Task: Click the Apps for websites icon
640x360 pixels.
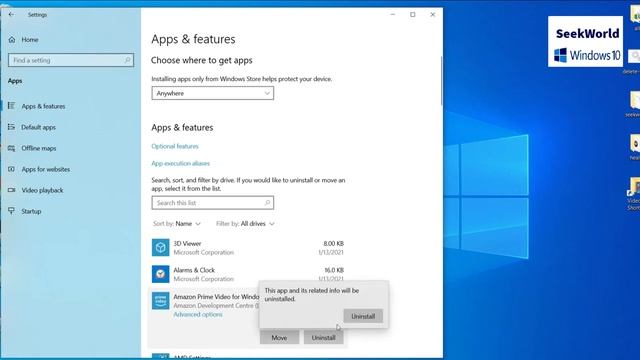Action: click(11, 169)
